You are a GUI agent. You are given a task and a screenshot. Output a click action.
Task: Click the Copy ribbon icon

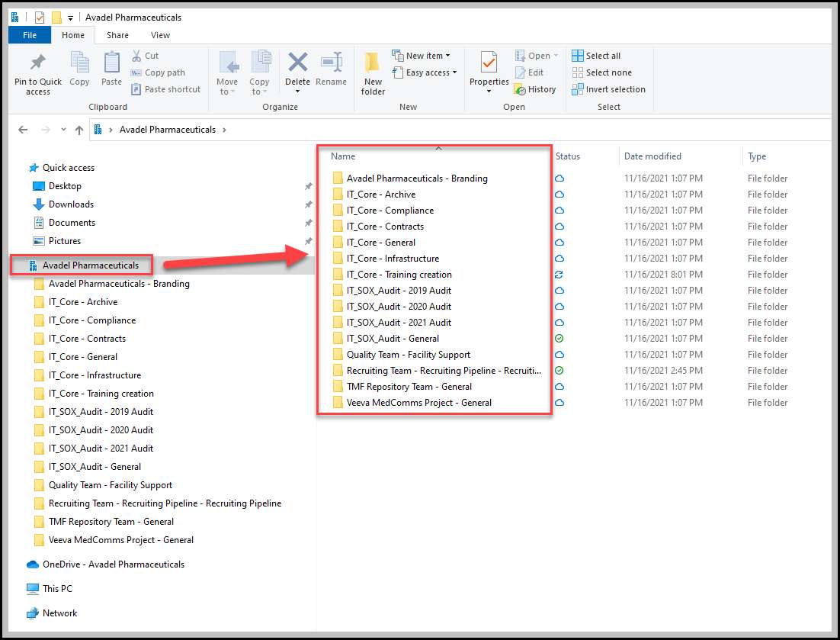pos(80,63)
